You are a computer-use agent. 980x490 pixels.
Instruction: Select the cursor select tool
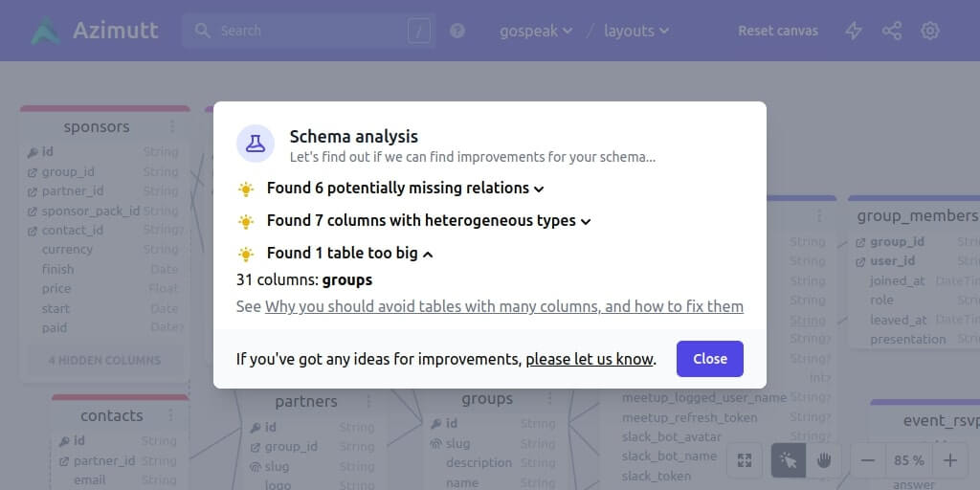pos(789,460)
